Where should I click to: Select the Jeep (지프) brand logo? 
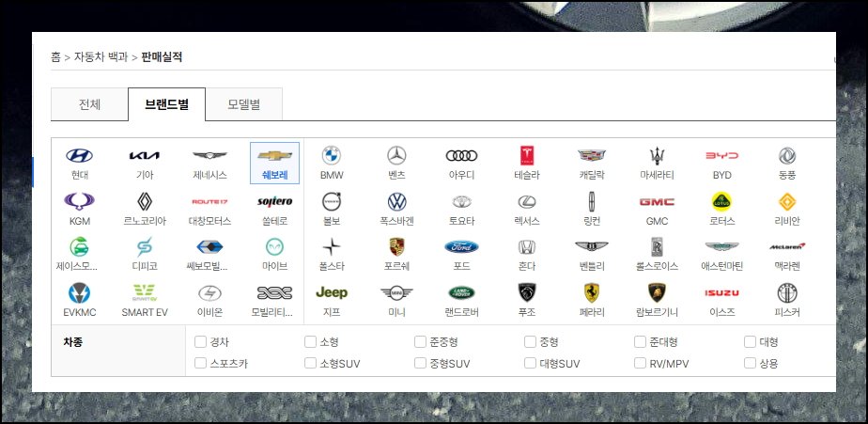tap(332, 292)
